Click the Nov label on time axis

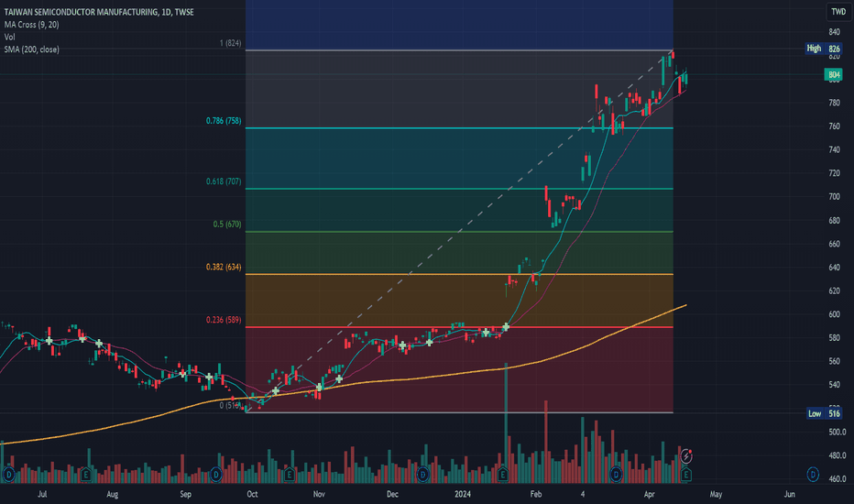coord(319,494)
